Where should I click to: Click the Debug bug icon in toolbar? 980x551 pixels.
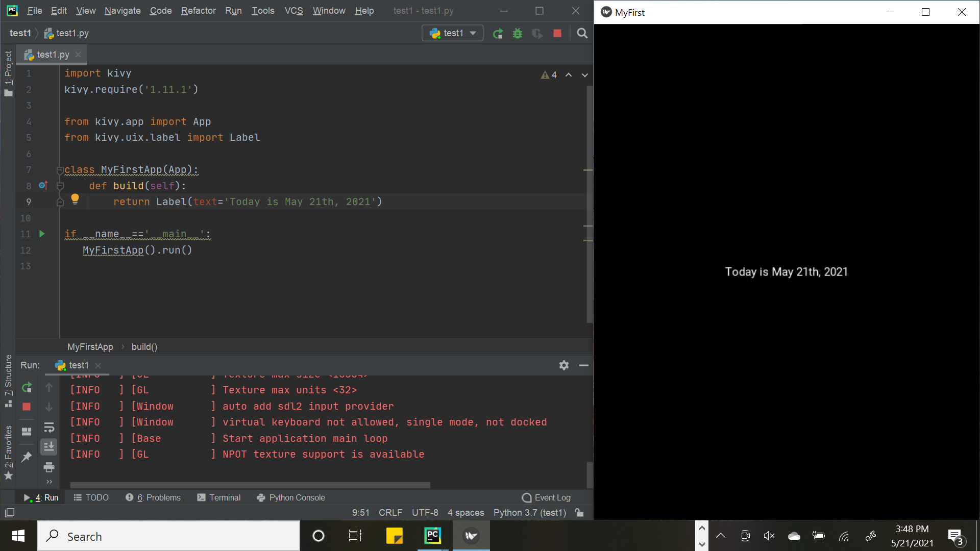pos(518,34)
